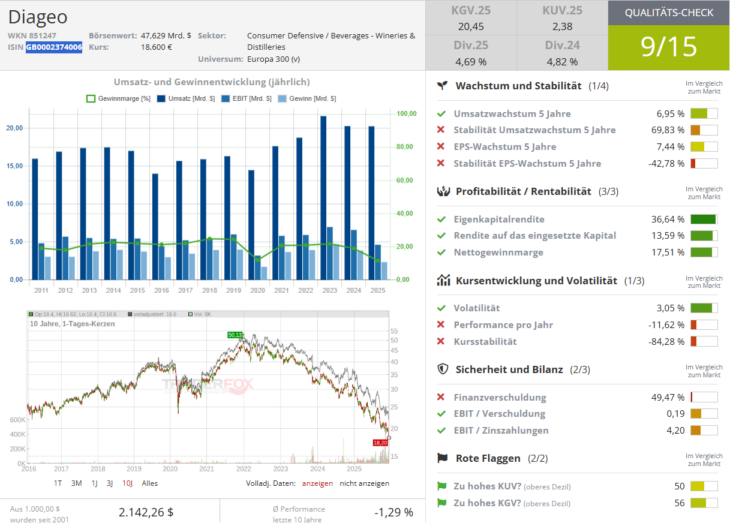Open the Qualitäts-Check 9/15 score box
Viewport: 730px width, 523px height.
pos(668,48)
